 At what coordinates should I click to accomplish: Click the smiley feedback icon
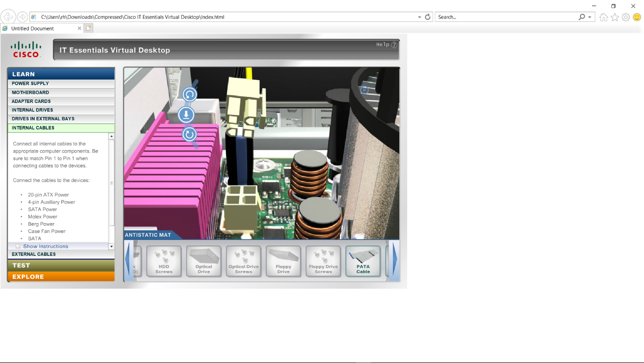coord(637,17)
